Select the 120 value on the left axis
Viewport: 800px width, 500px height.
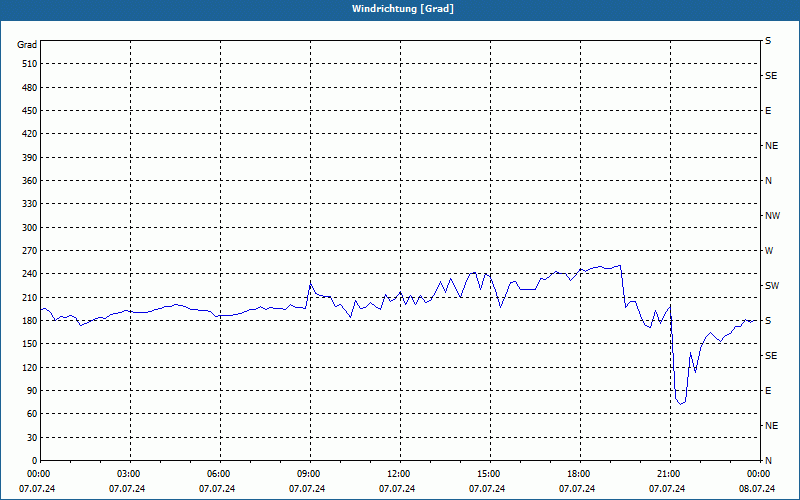[30, 367]
